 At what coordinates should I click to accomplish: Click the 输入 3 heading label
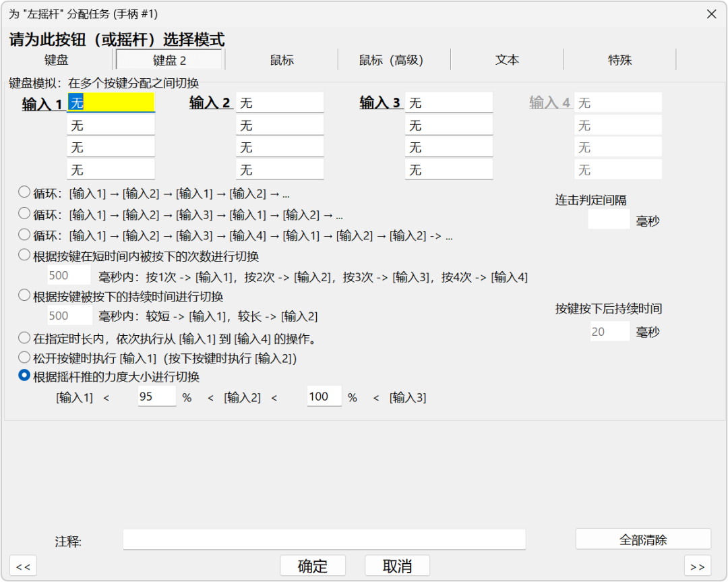(x=380, y=103)
